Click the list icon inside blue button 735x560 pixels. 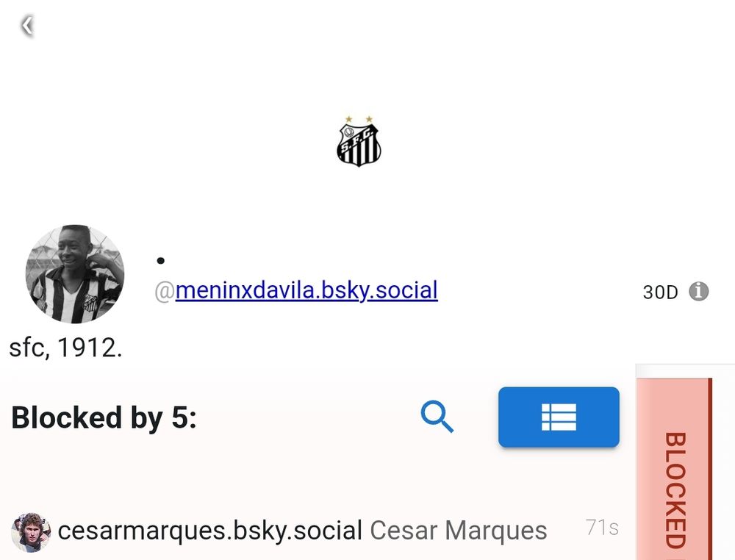pos(559,417)
